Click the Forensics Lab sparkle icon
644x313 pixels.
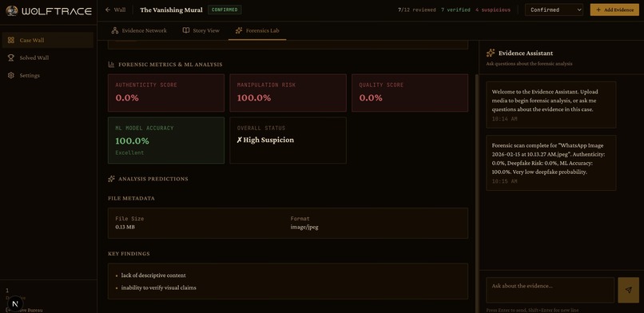[x=239, y=30]
